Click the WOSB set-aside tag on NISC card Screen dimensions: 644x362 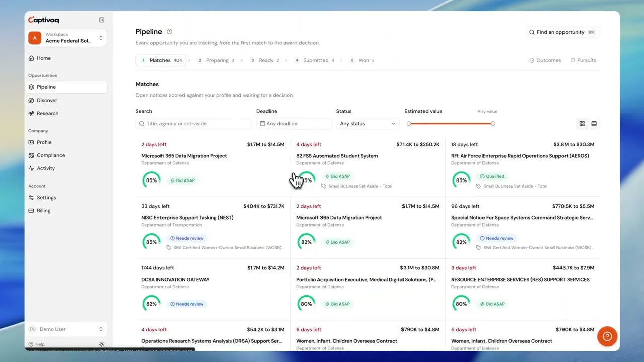(225, 248)
